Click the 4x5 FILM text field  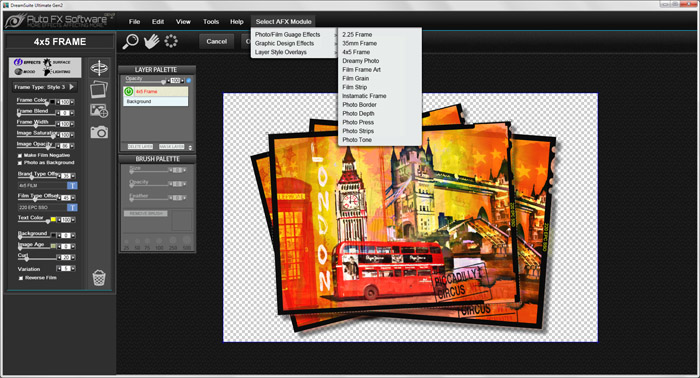[x=42, y=185]
